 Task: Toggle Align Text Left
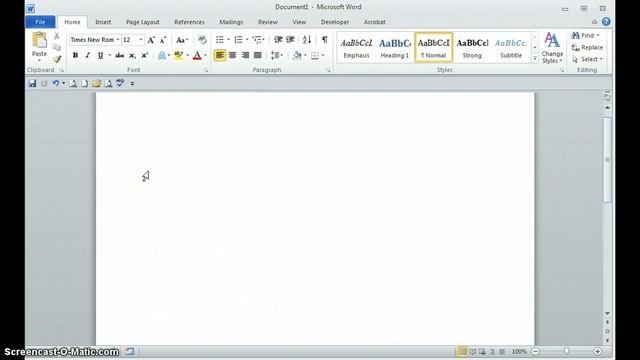[x=220, y=55]
